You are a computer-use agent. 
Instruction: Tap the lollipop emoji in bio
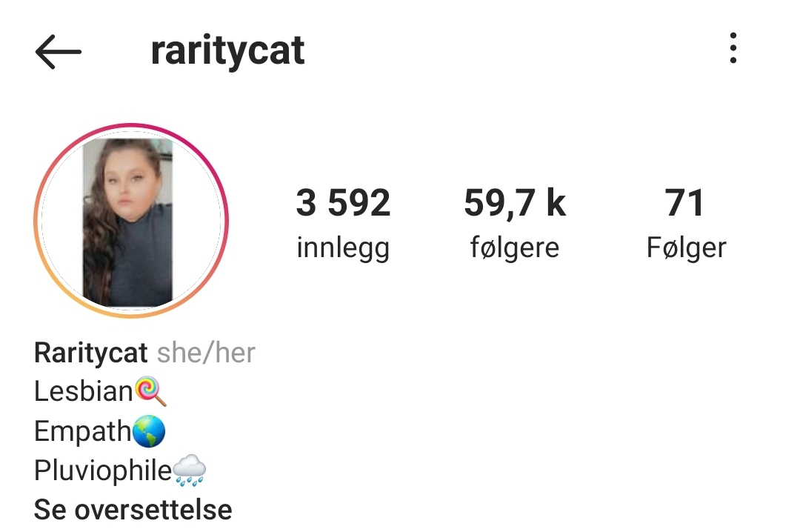[x=150, y=391]
